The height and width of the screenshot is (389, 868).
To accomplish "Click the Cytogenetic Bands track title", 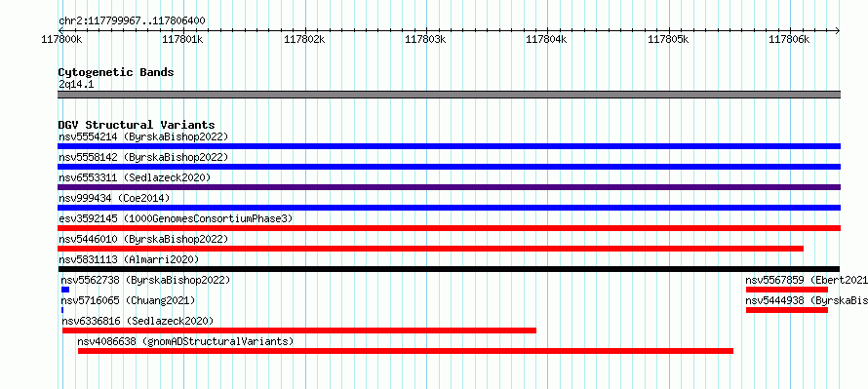I will tap(116, 72).
